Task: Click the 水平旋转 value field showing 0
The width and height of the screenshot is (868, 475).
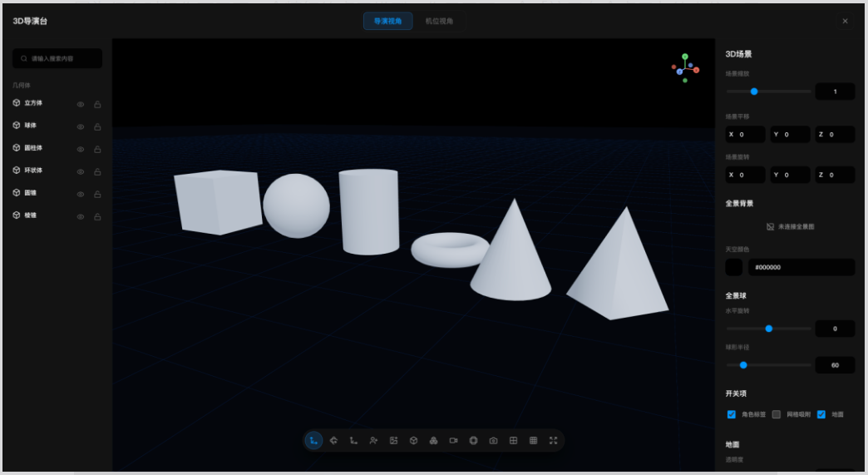Action: (x=835, y=329)
